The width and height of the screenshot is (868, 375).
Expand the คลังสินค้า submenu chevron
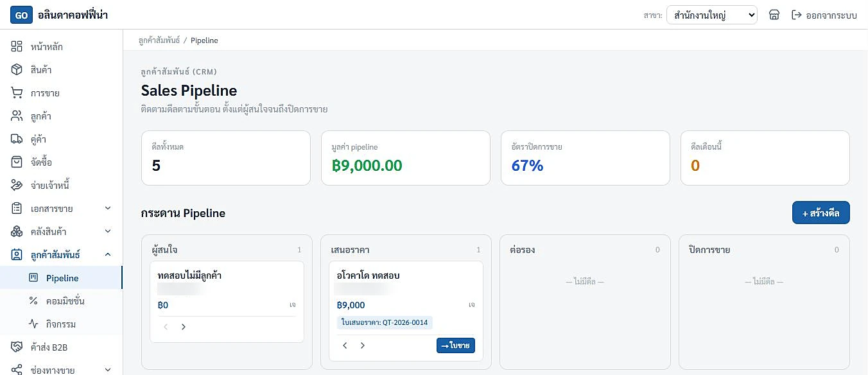coord(108,232)
